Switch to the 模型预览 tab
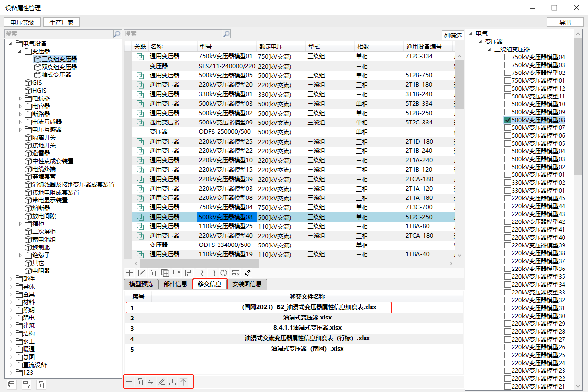This screenshot has width=588, height=392. tap(141, 284)
